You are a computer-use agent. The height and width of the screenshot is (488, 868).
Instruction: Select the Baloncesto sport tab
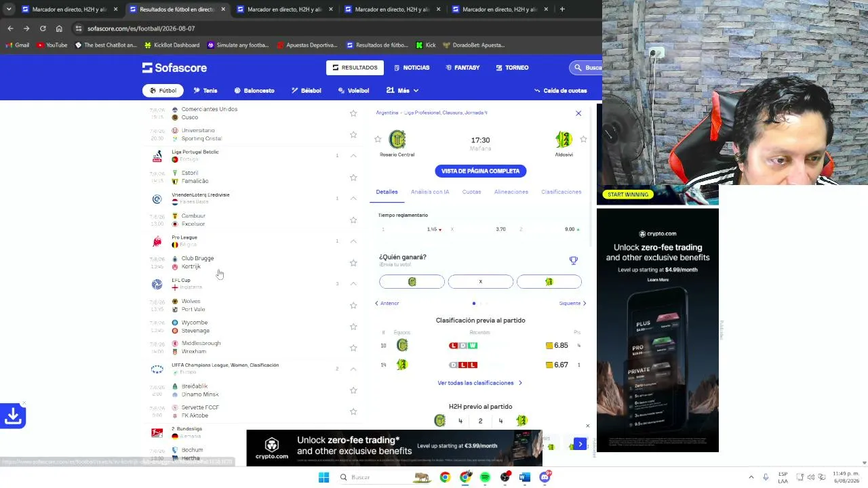[254, 91]
